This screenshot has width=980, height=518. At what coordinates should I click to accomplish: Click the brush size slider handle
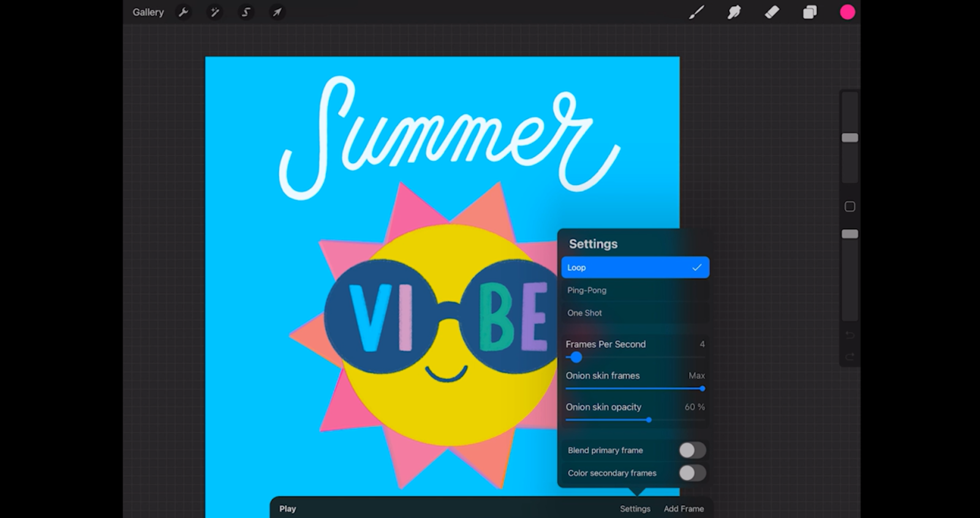tap(850, 138)
